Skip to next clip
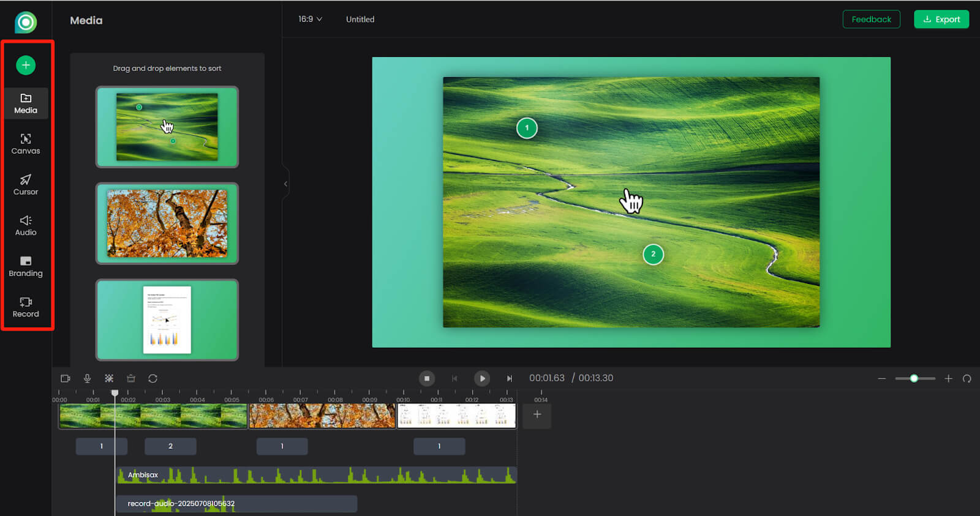980x516 pixels. click(510, 378)
